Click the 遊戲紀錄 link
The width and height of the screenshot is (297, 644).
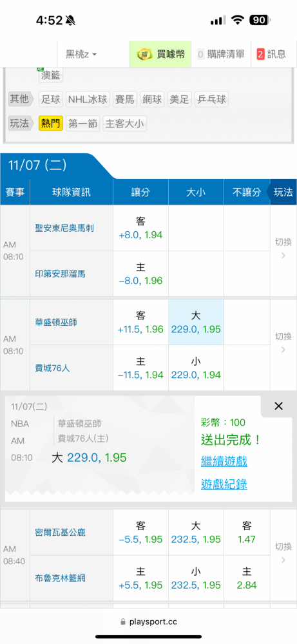(x=224, y=485)
